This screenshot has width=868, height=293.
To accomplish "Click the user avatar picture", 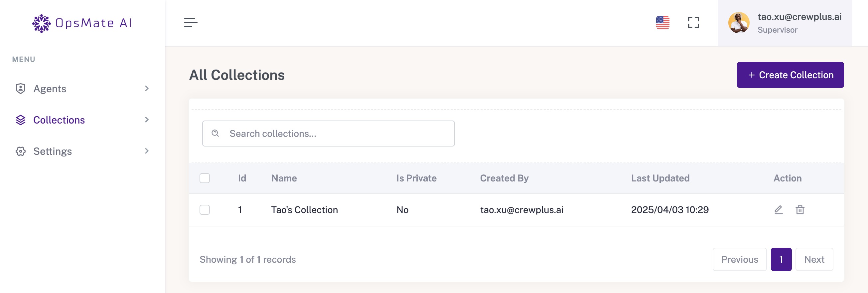I will click(738, 23).
